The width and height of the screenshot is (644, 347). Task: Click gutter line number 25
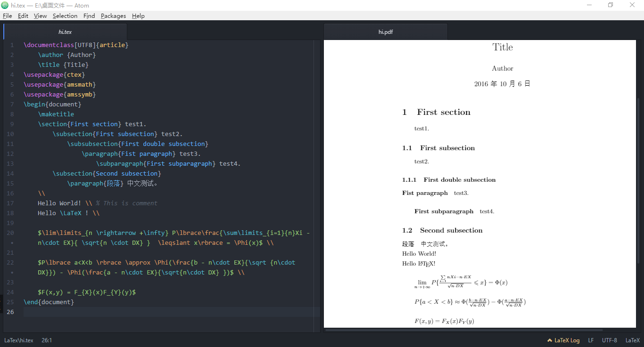click(x=11, y=302)
